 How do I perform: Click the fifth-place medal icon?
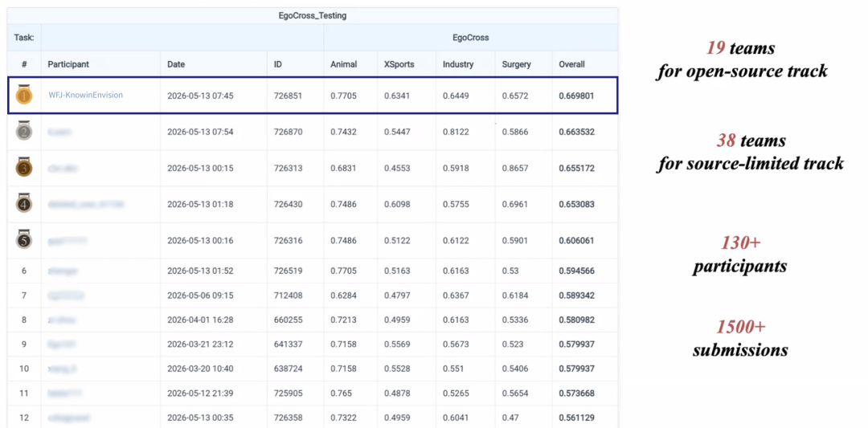(24, 239)
